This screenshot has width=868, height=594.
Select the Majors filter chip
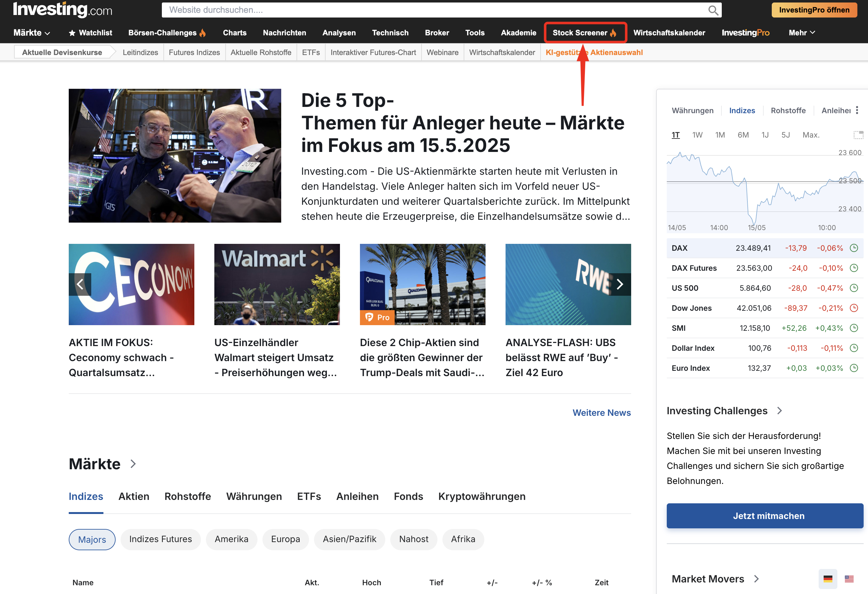coord(92,539)
